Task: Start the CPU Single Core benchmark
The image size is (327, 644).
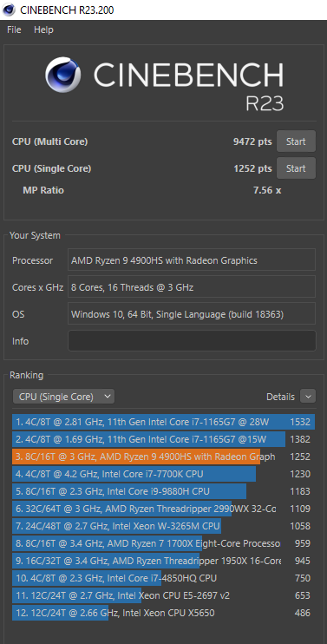Action: click(296, 168)
